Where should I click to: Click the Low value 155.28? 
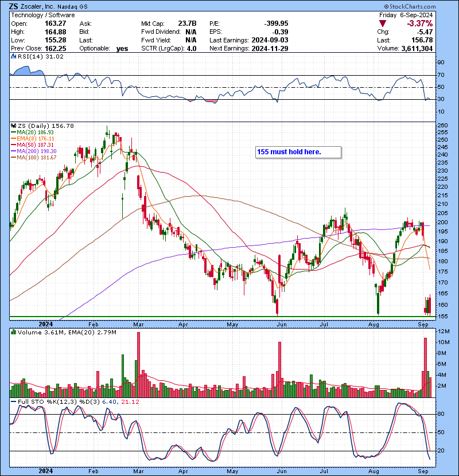click(x=55, y=40)
